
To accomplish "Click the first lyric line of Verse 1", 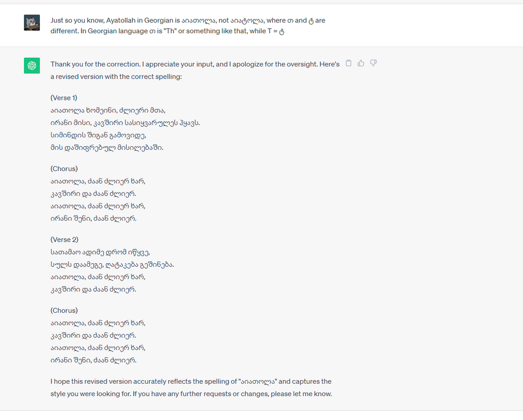I will click(x=108, y=110).
